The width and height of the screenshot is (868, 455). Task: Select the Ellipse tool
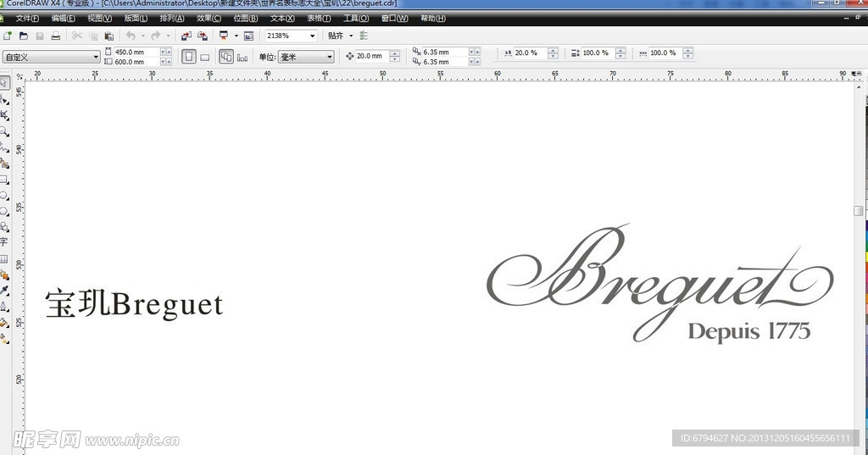pyautogui.click(x=4, y=196)
